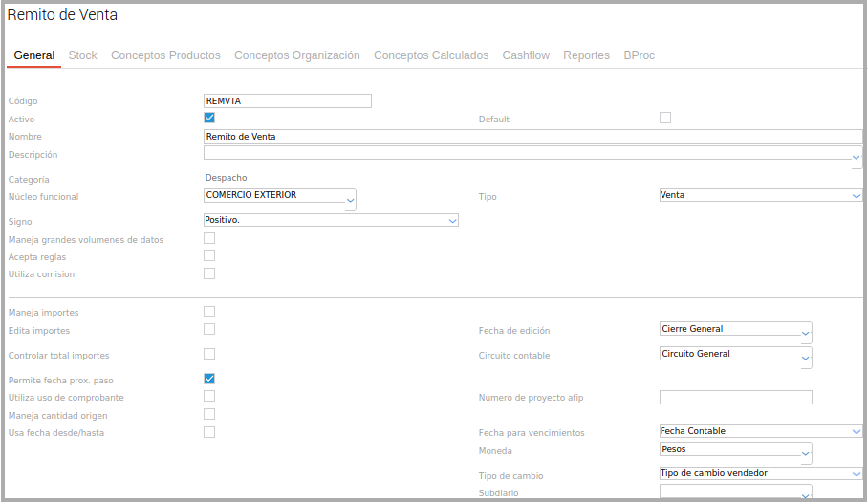This screenshot has width=868, height=502.
Task: Open the Reportes tab
Action: click(586, 55)
